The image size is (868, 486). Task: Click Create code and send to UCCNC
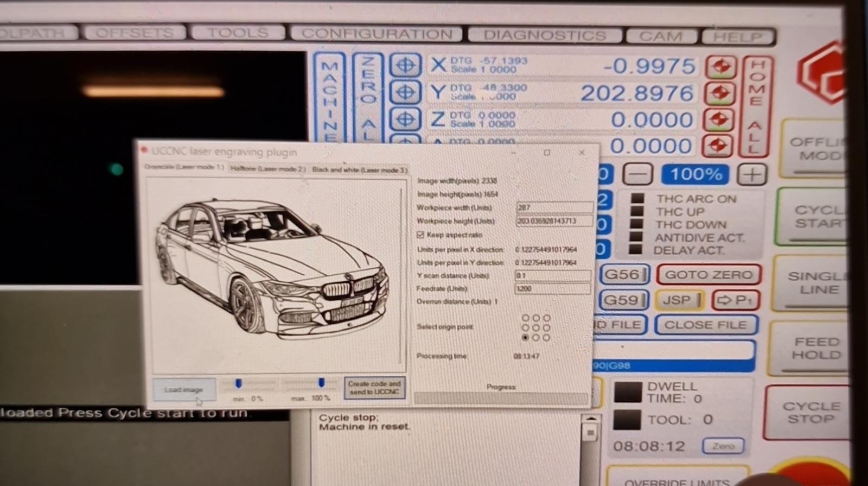pyautogui.click(x=374, y=388)
